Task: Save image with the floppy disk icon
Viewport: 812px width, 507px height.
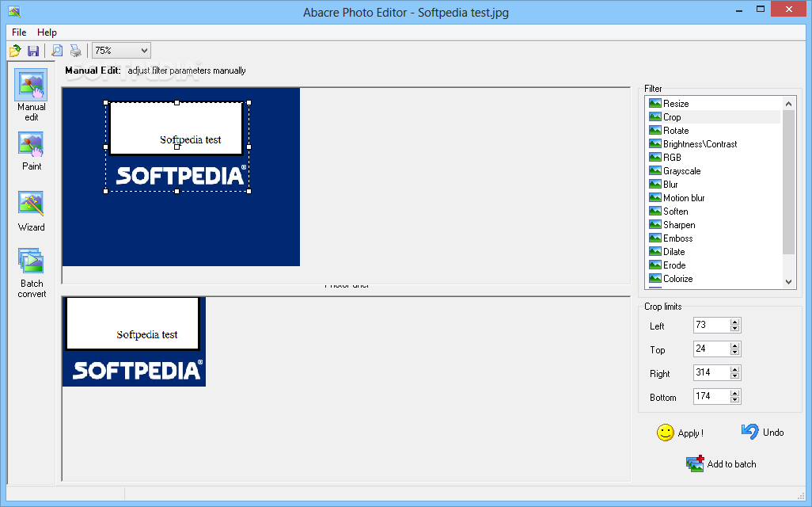Action: 33,50
